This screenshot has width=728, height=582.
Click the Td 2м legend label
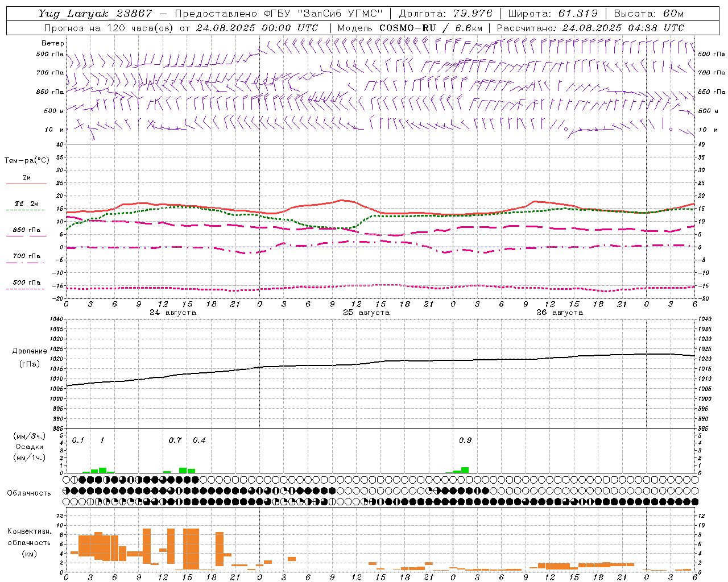point(26,203)
